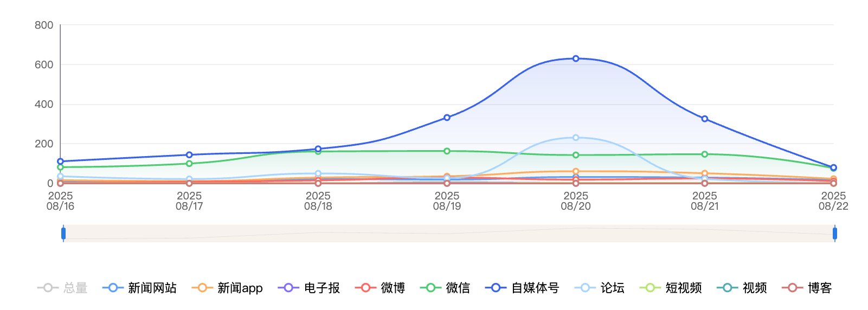This screenshot has height=310, width=868.
Task: Click 微信 data point on 08/21
Action: pyautogui.click(x=705, y=154)
